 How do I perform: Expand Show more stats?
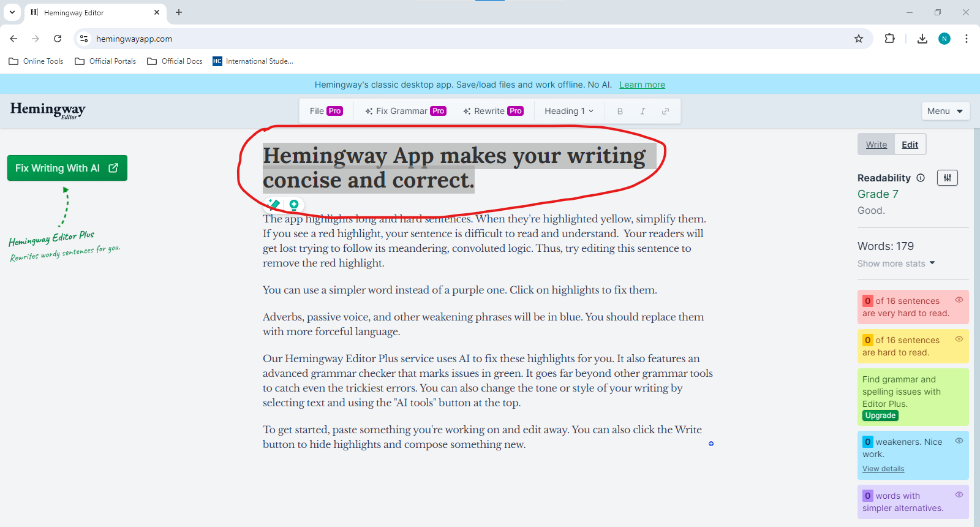pyautogui.click(x=896, y=263)
